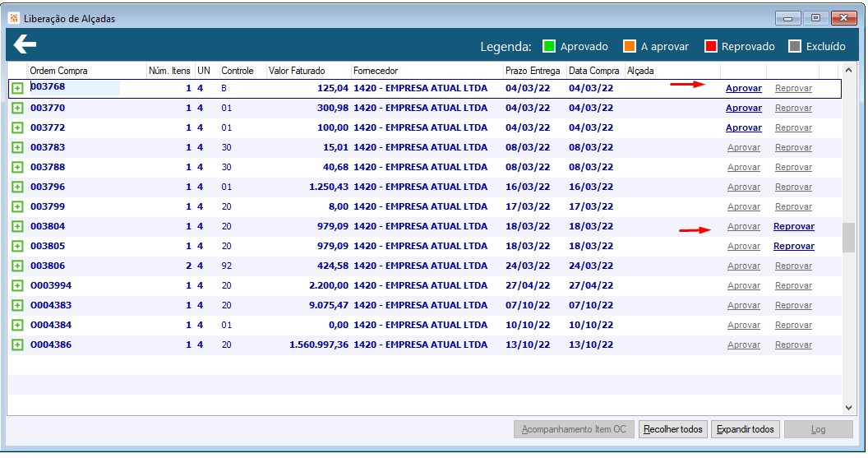The image size is (868, 458).
Task: Select value 15,01 cell
Action: [x=336, y=147]
